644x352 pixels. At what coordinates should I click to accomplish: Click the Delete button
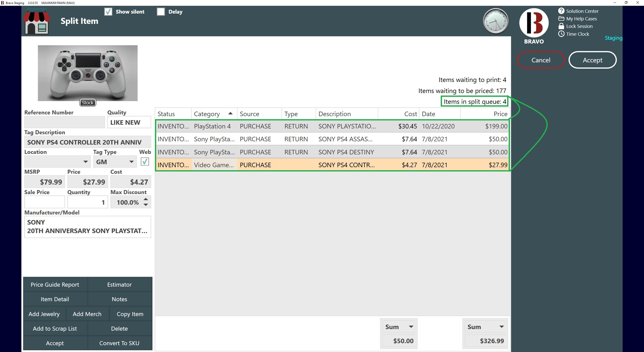click(x=119, y=328)
